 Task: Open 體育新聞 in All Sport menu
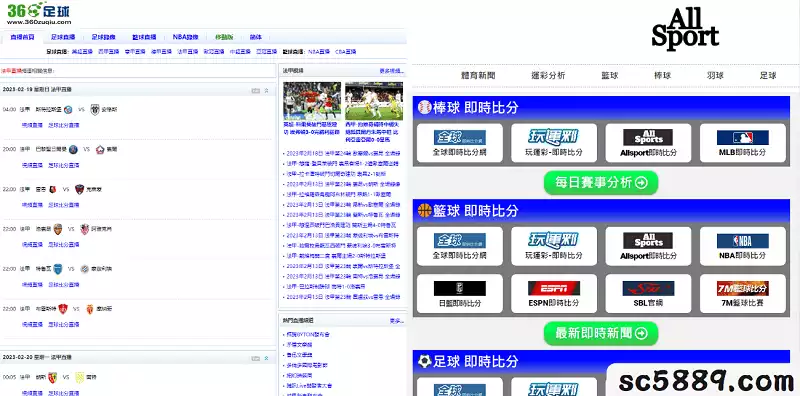click(478, 76)
